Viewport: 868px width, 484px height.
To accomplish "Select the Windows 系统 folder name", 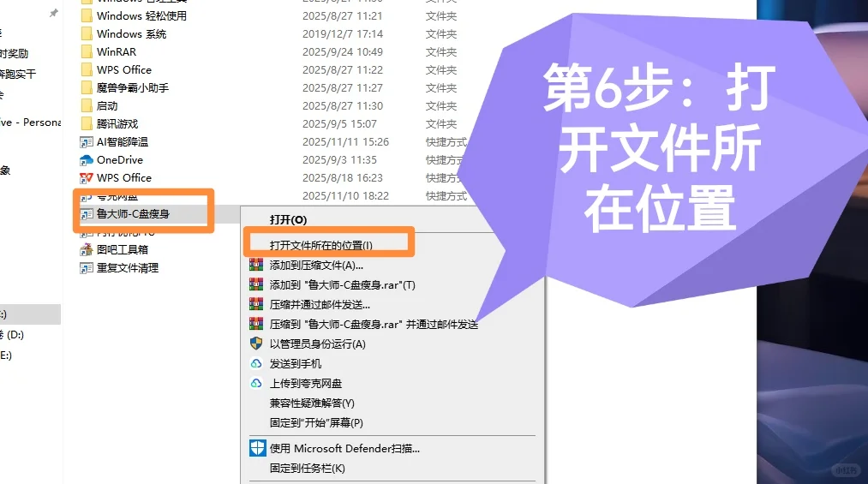I will [x=131, y=33].
